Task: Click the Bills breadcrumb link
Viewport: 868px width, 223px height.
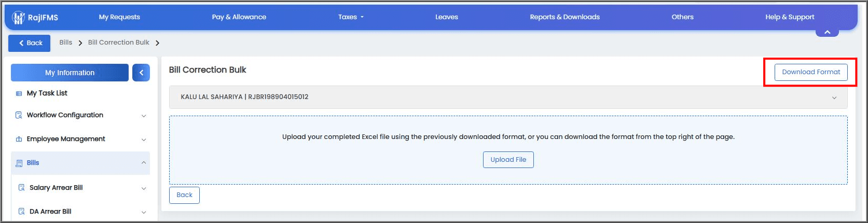Action: coord(66,43)
